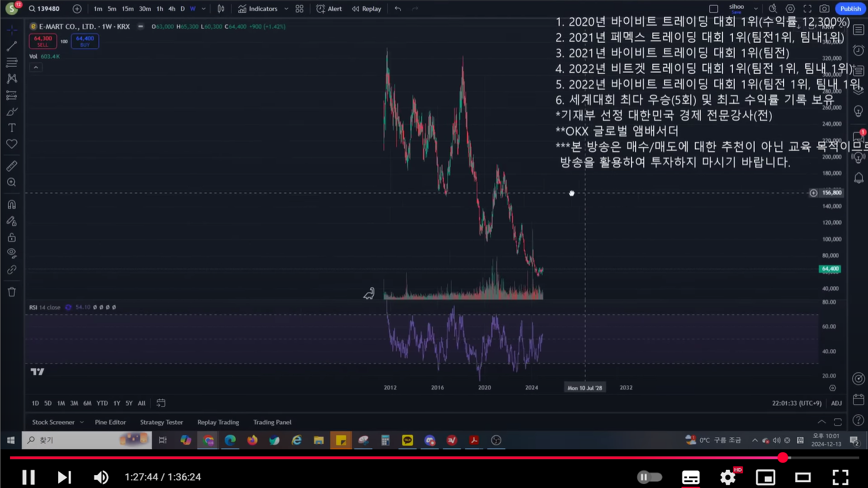Open the ideas lightbulb panel
The width and height of the screenshot is (868, 488).
tap(859, 111)
